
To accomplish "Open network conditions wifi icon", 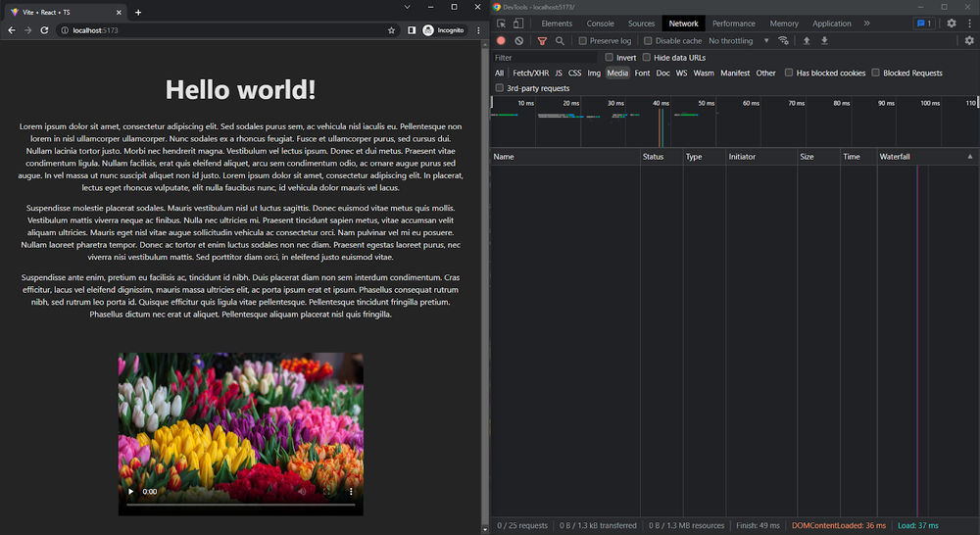I will click(x=783, y=41).
